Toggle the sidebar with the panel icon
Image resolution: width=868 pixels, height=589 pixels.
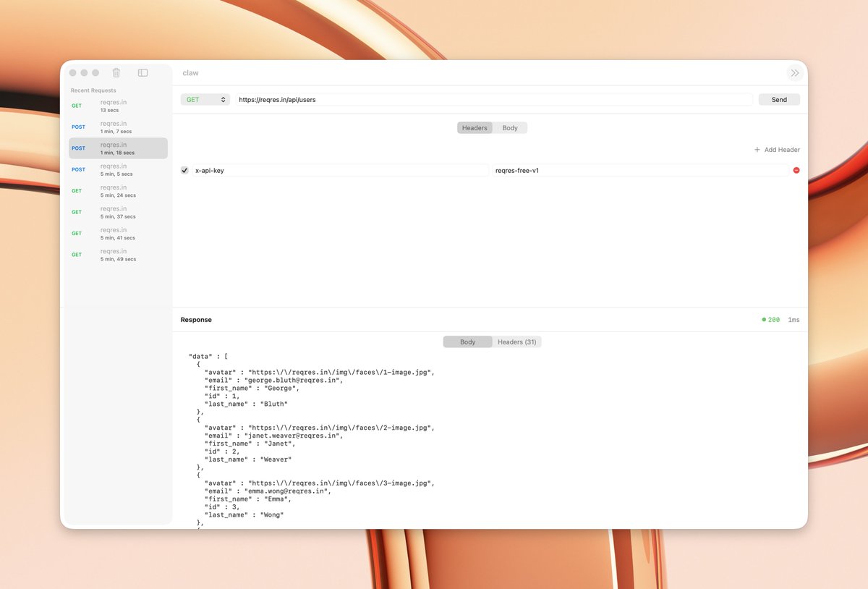pyautogui.click(x=143, y=72)
